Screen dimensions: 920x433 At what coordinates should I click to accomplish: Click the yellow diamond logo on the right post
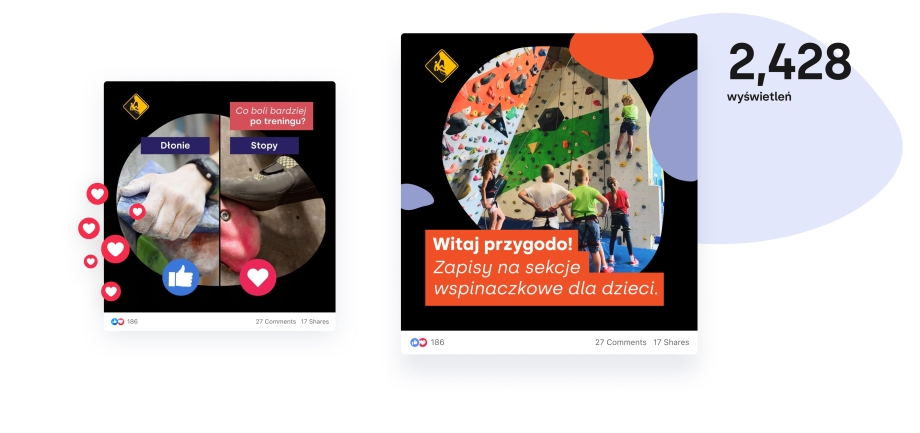441,66
